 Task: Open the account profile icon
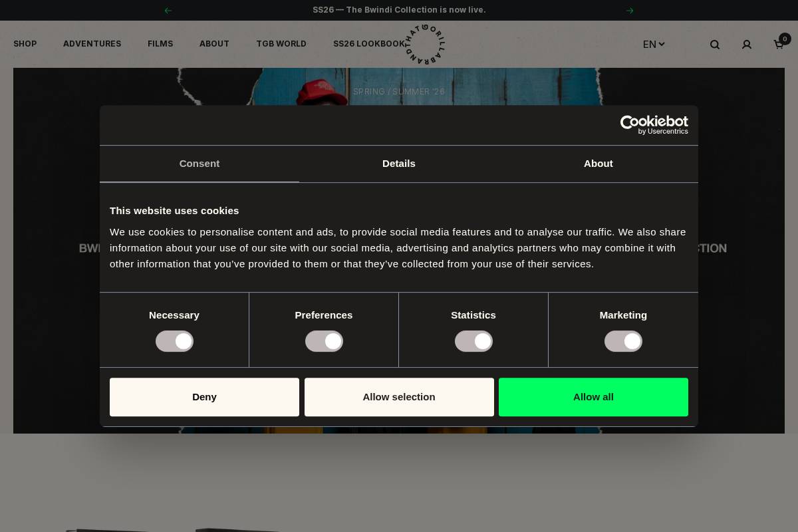747,45
